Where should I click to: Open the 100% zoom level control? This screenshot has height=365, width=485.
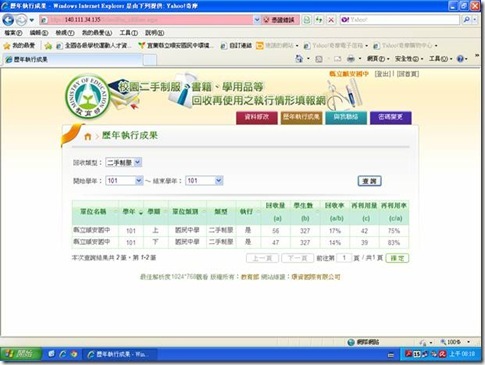[455, 342]
